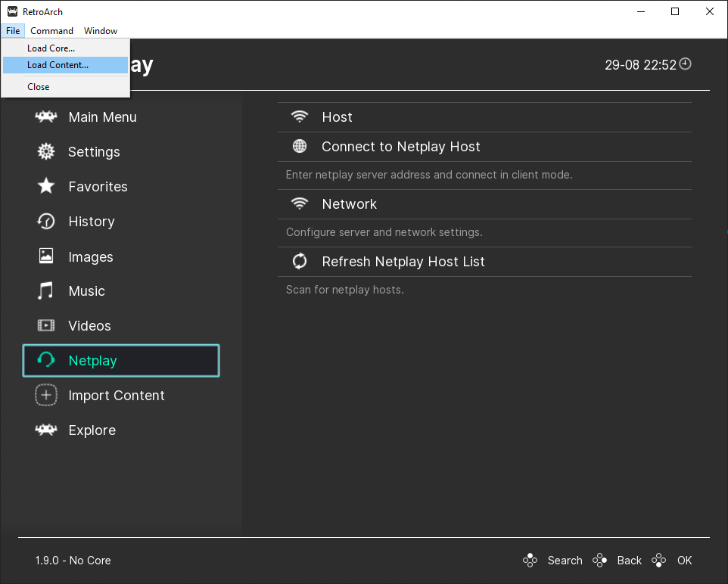Screen dimensions: 728x584
Task: Open the Host netplay option
Action: tap(337, 117)
